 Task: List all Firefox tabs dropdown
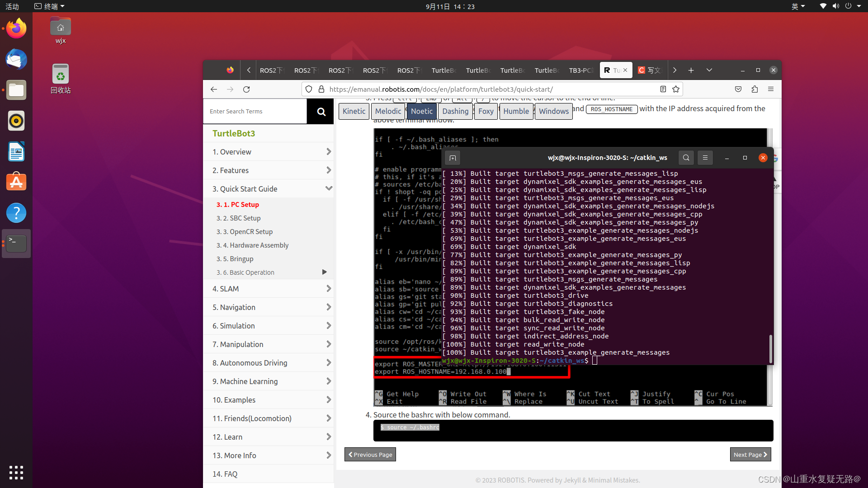[709, 70]
